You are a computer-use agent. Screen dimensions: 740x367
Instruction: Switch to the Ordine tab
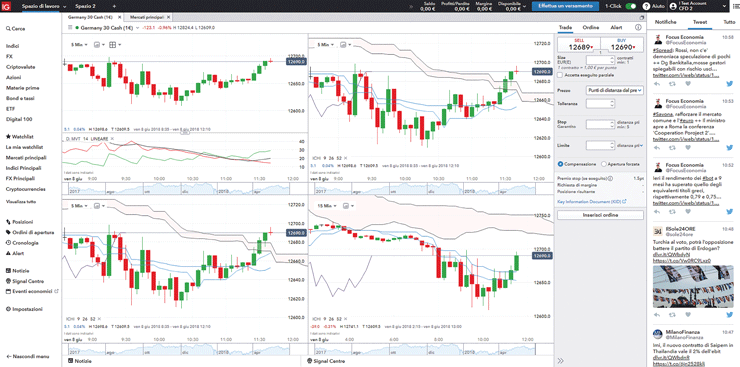[590, 28]
